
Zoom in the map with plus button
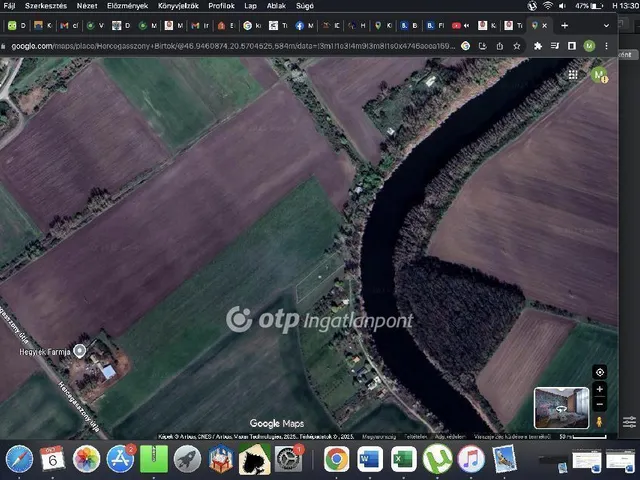[x=600, y=389]
